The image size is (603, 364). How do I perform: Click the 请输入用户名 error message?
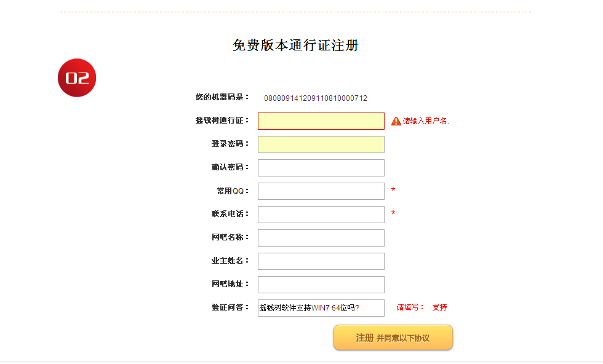(x=426, y=121)
